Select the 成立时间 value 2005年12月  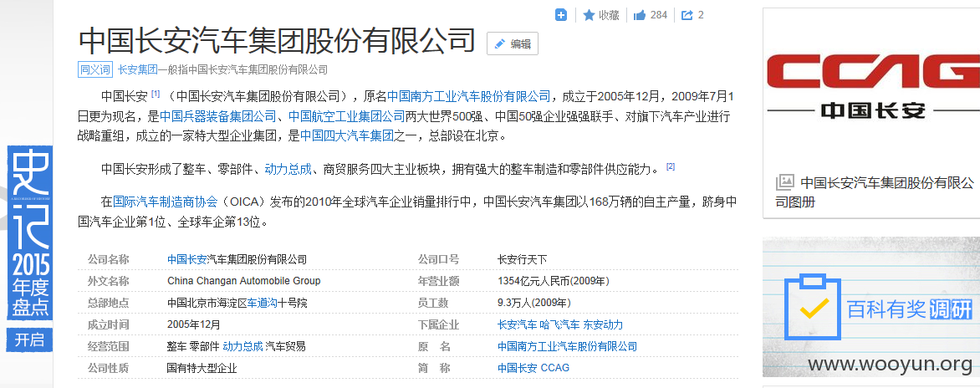194,325
